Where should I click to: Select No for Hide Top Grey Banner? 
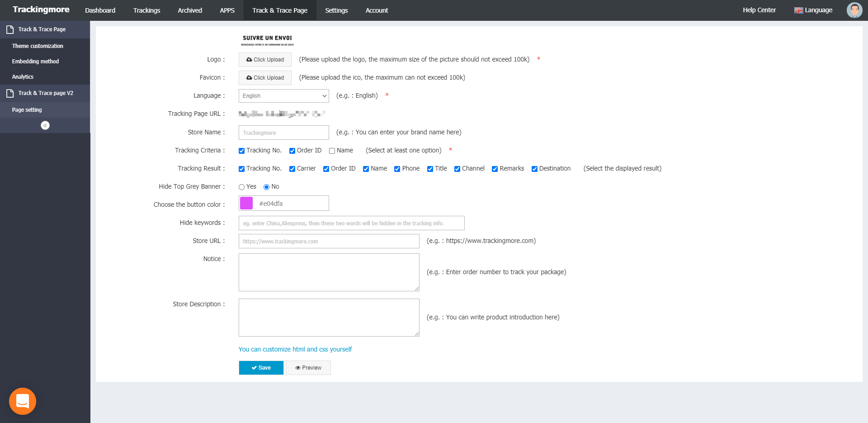pyautogui.click(x=266, y=187)
